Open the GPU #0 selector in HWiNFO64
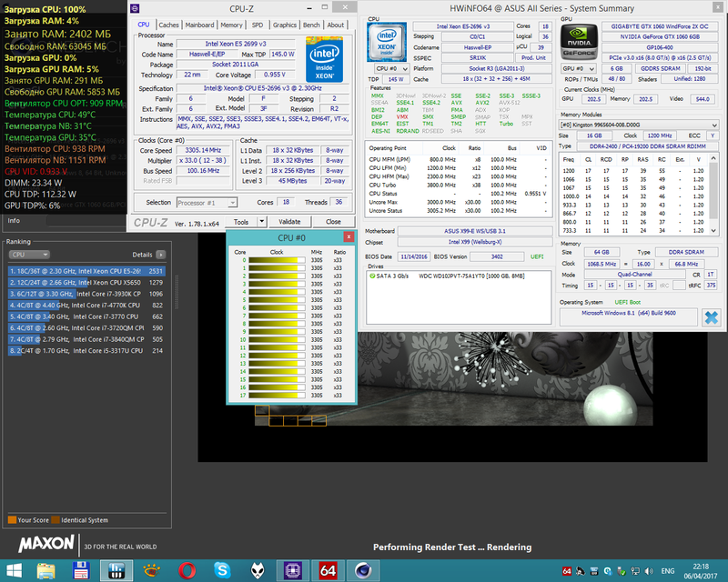728x582 pixels. [579, 69]
